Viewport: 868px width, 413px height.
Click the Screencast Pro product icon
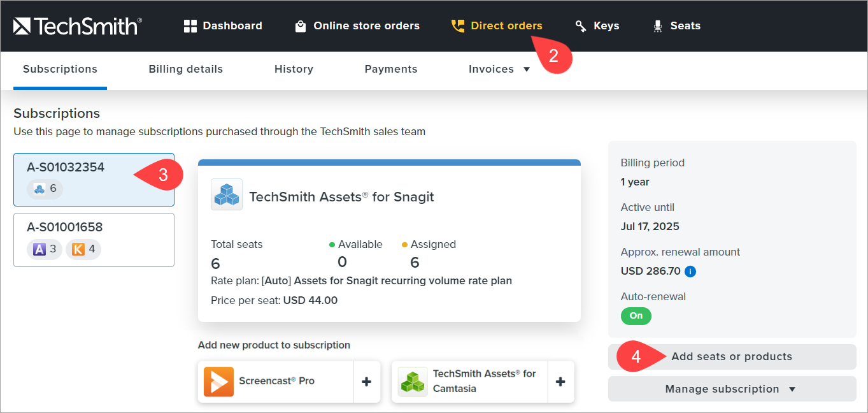pyautogui.click(x=218, y=382)
